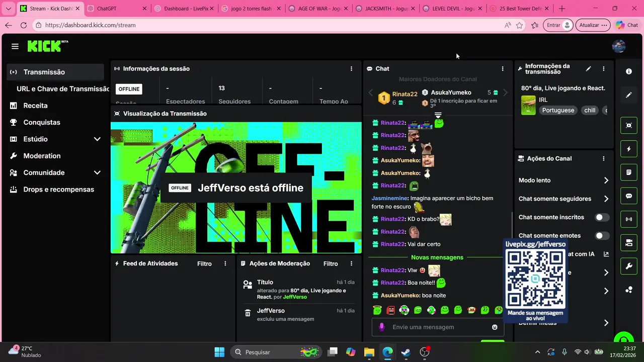This screenshot has height=362, width=644.
Task: Click the Envie uma mensagem input field
Action: pos(438,327)
